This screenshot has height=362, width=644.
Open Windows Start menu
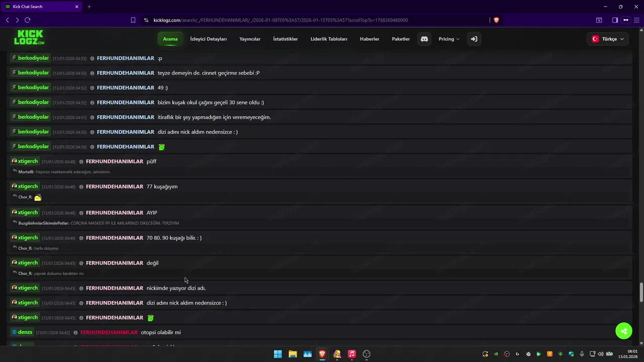(278, 354)
